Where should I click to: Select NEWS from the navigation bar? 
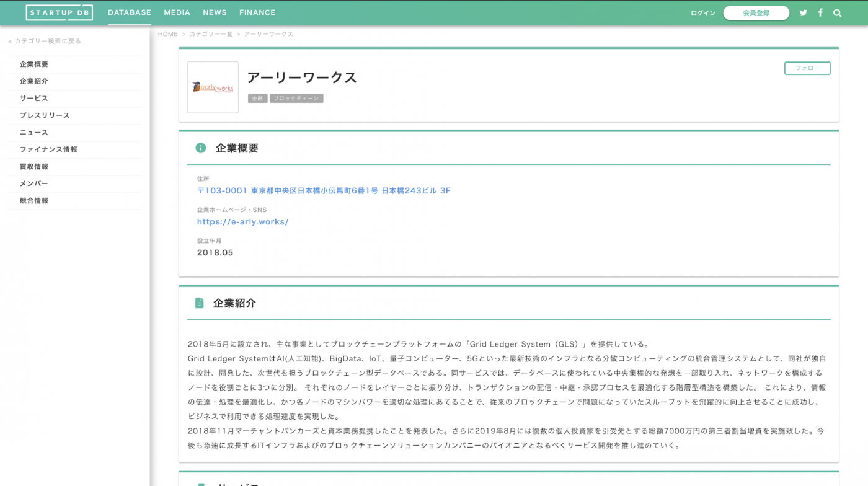[x=215, y=12]
